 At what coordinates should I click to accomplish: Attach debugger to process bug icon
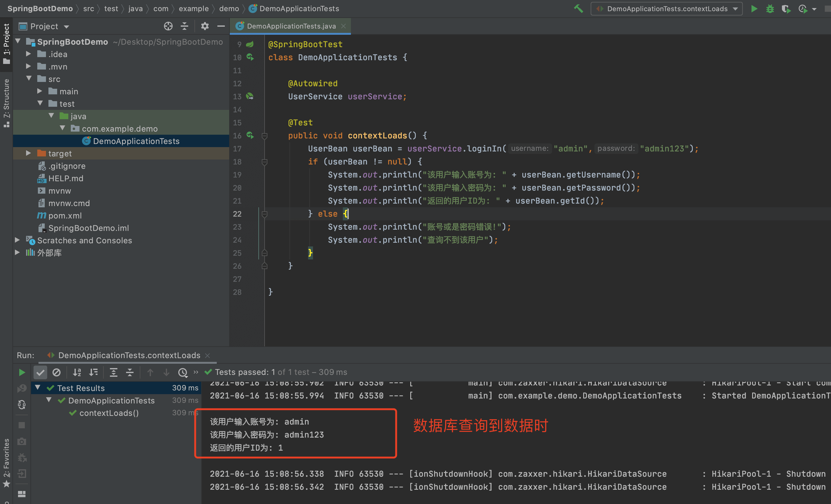click(x=22, y=457)
